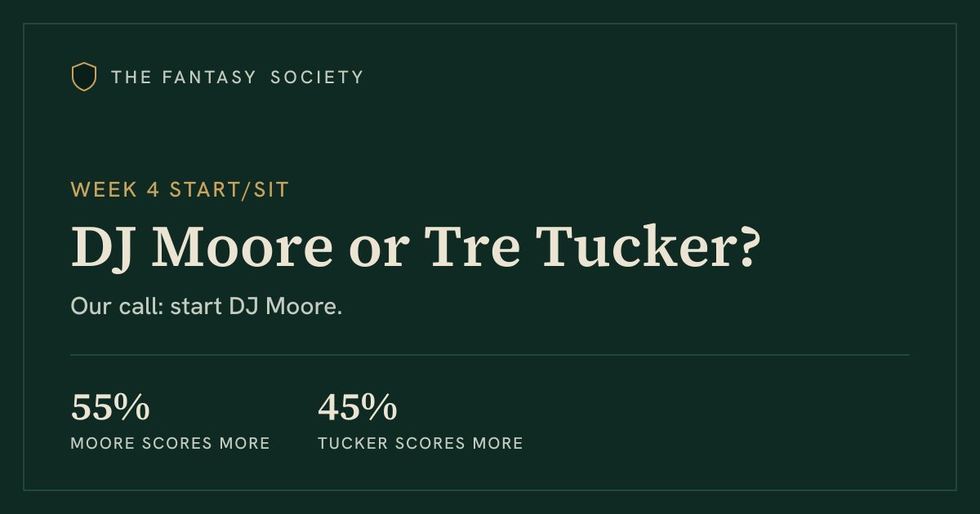
Task: Click the 45% statistic
Action: [x=358, y=408]
